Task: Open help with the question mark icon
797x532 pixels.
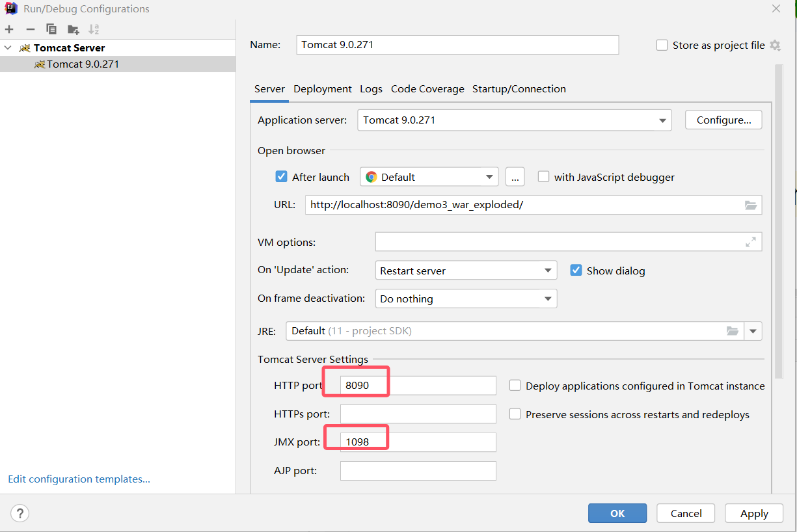Action: (20, 513)
